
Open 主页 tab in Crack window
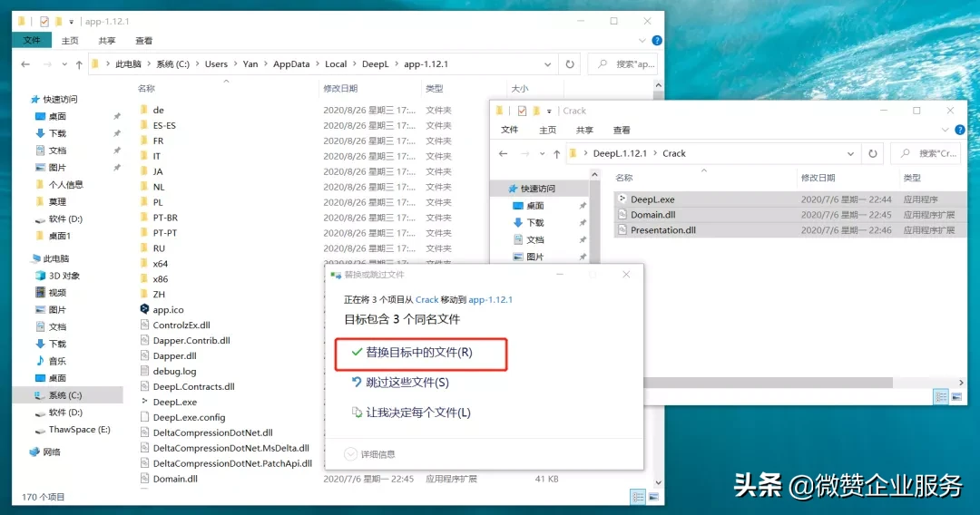(x=547, y=130)
